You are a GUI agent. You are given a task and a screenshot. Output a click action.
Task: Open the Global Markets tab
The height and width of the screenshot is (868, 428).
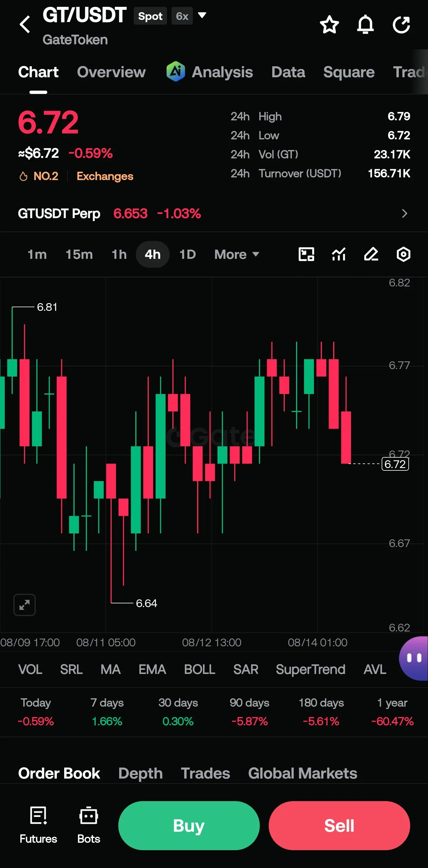(x=303, y=773)
